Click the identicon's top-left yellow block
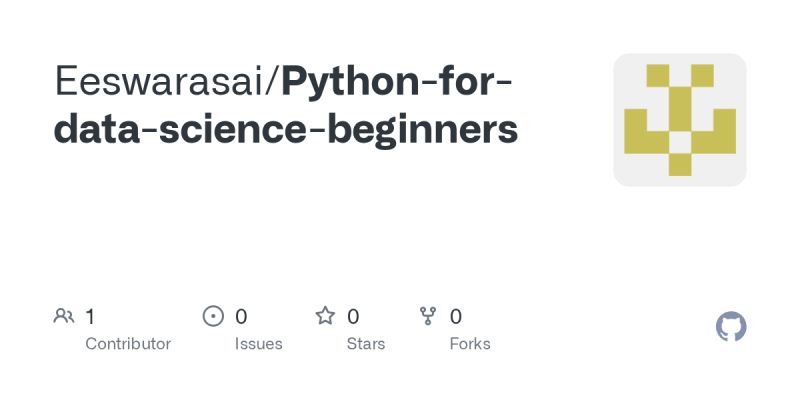This screenshot has height=400, width=800. coord(657,76)
